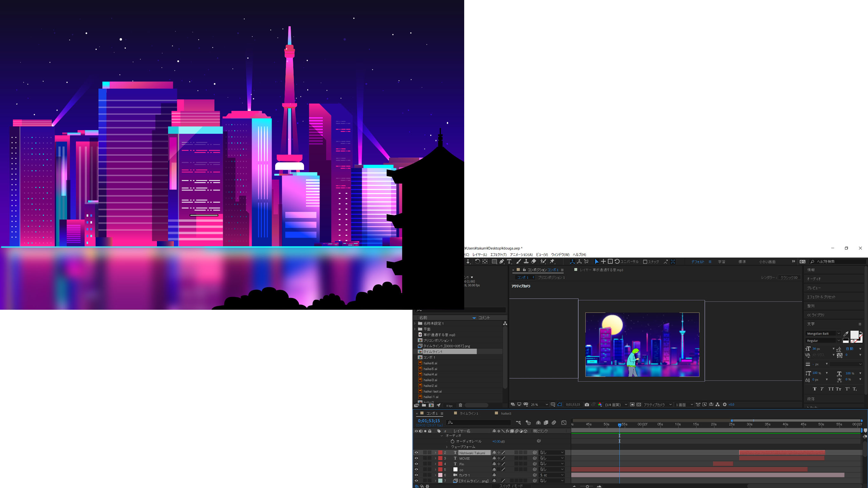
Task: Apply All Caps text style
Action: tap(831, 389)
